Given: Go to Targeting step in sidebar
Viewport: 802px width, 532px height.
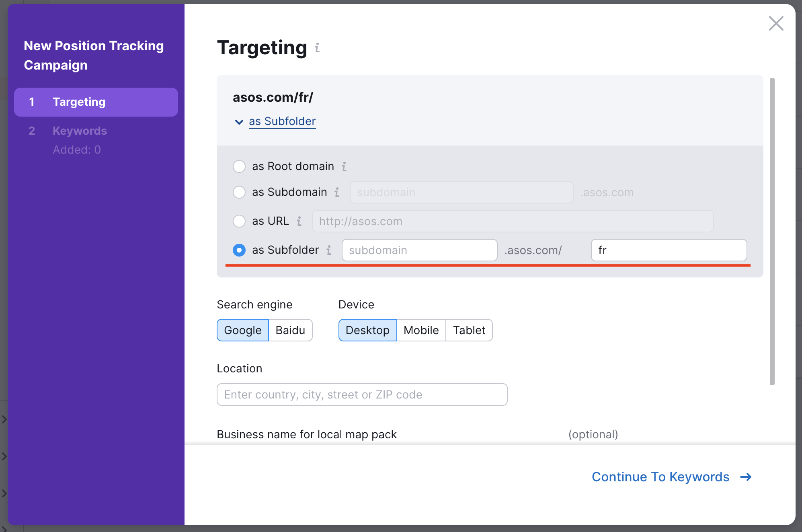Looking at the screenshot, I should [96, 102].
